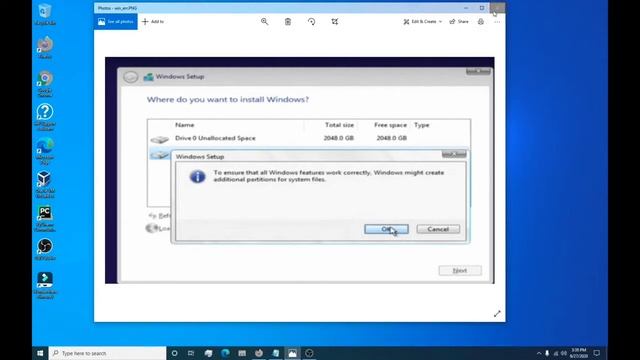The image size is (640, 360).
Task: Click the Type here to search box
Action: pos(107,353)
